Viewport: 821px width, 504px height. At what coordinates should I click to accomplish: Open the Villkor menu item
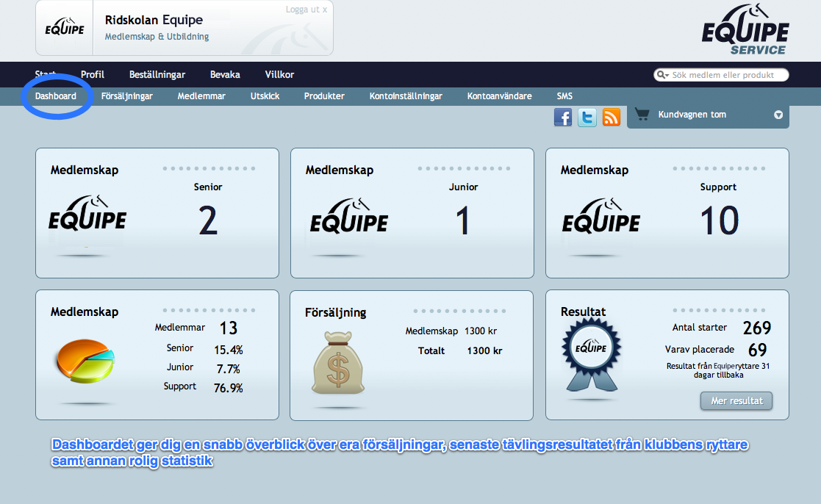279,74
